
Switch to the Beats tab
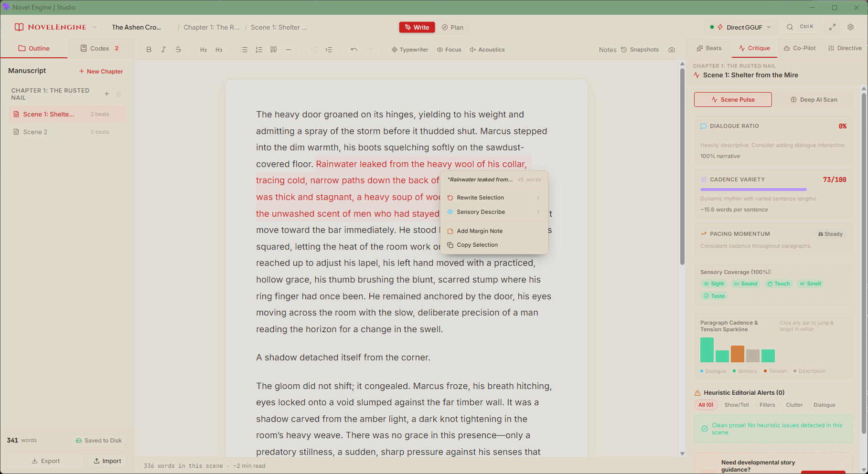709,48
